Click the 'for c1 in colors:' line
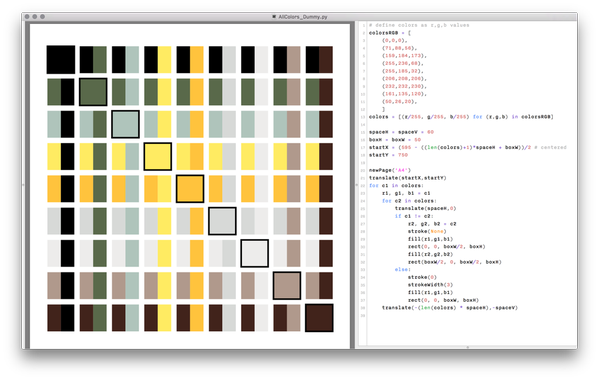Viewport: 599px width, 380px height. [396, 186]
